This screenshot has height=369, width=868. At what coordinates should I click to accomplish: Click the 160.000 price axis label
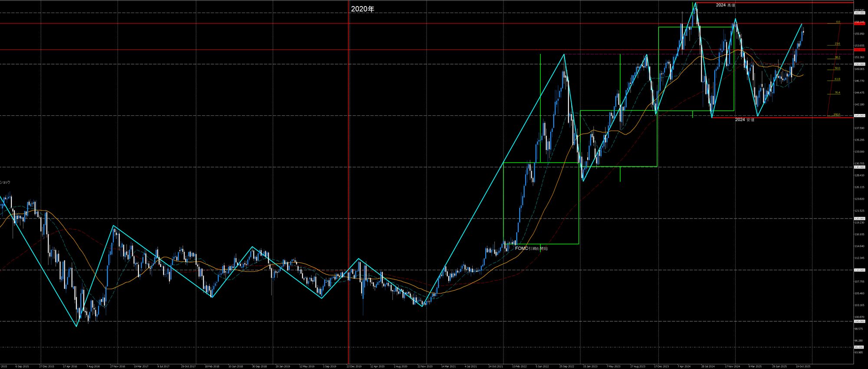point(859,13)
